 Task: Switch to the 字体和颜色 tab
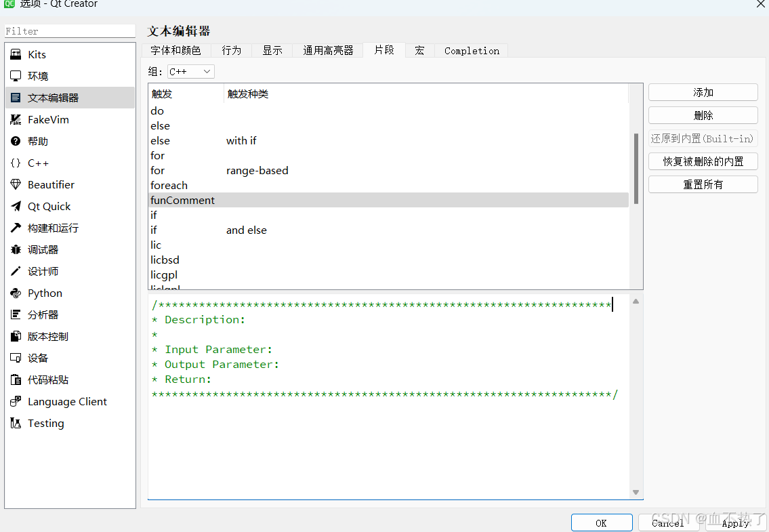pos(175,51)
